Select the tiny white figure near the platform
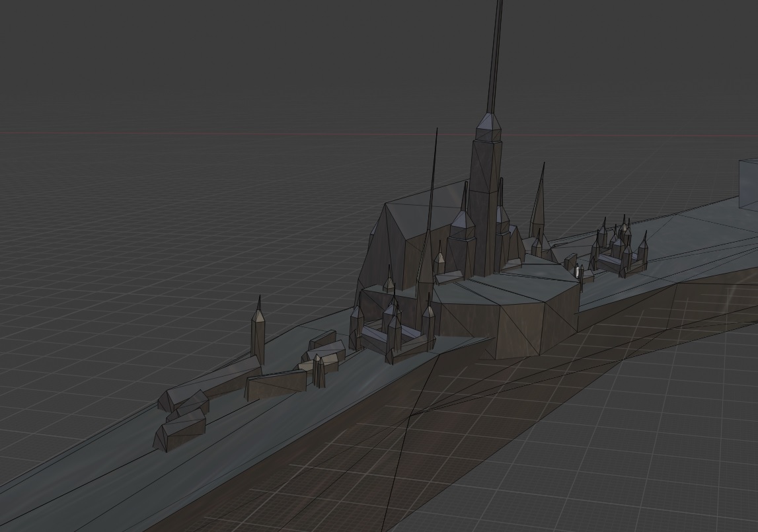Image resolution: width=758 pixels, height=532 pixels. [x=578, y=271]
